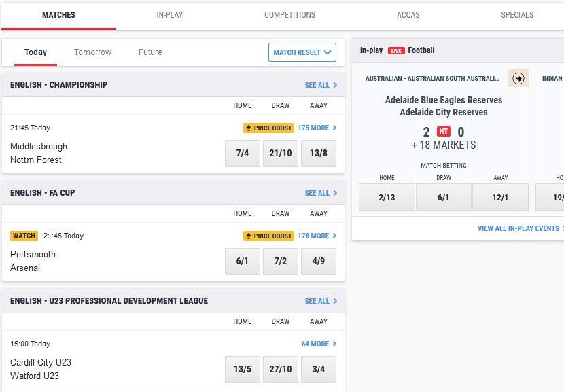
Task: Click the WATCH badge for Portsmouth match
Action: (24, 236)
